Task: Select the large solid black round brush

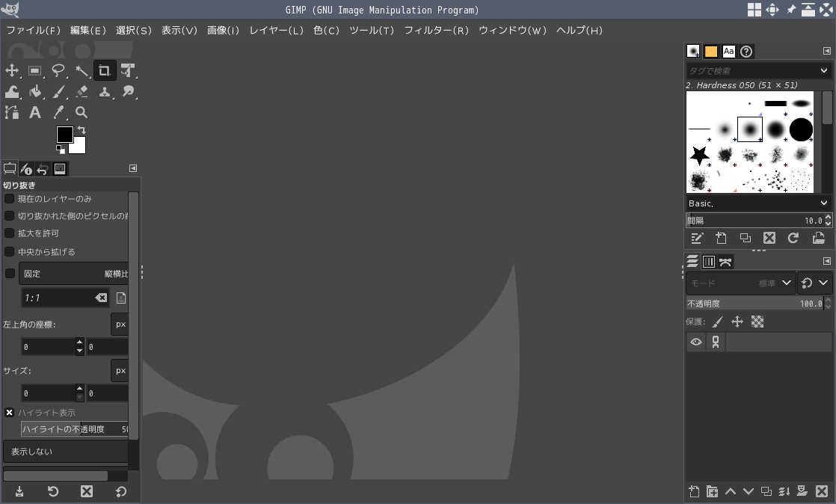Action: [801, 129]
